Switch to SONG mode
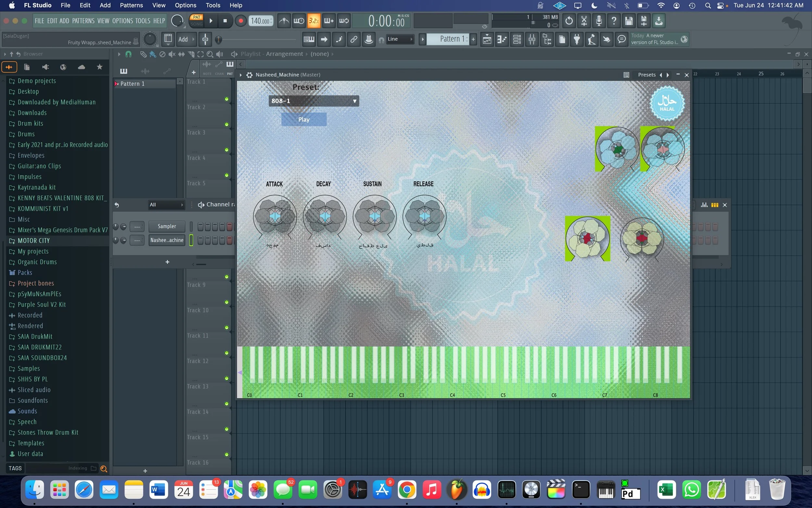This screenshot has width=812, height=508. [x=197, y=24]
